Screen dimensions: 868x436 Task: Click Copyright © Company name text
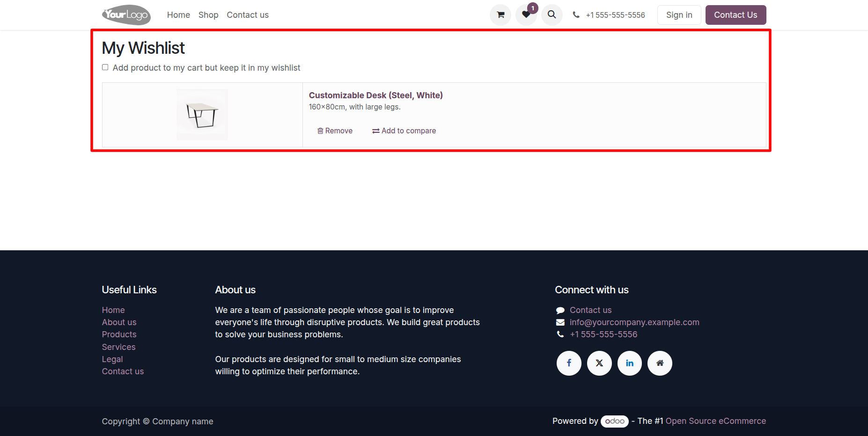pyautogui.click(x=158, y=421)
